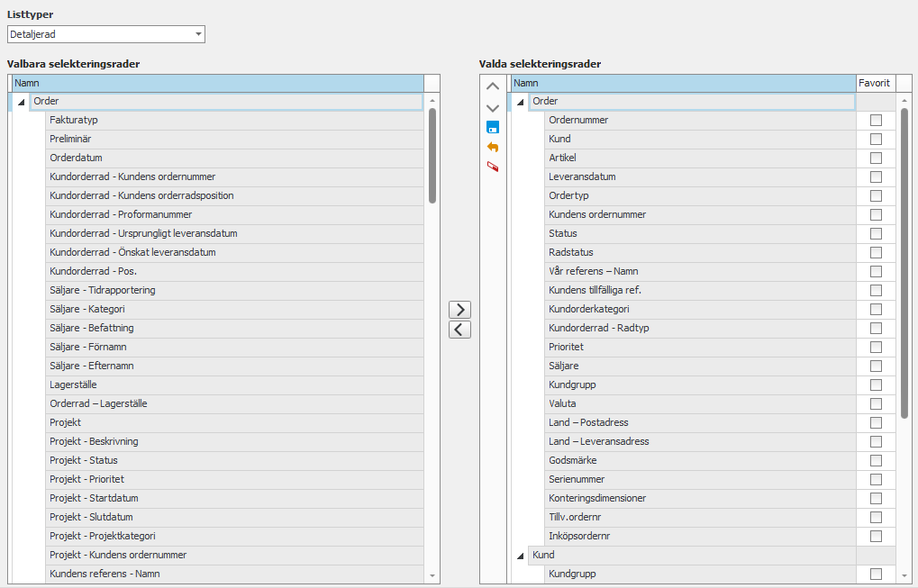Image resolution: width=918 pixels, height=588 pixels.
Task: Collapse the Order group in available rows
Action: 21,103
